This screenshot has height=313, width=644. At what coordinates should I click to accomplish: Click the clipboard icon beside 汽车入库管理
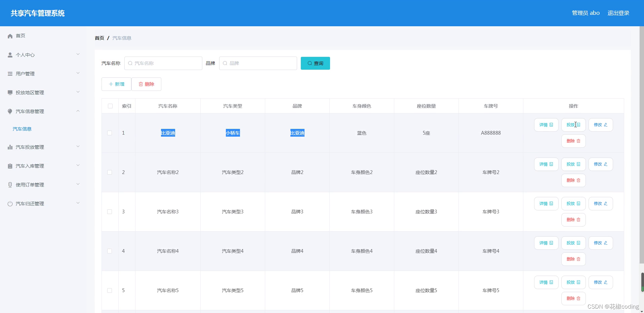(x=10, y=166)
